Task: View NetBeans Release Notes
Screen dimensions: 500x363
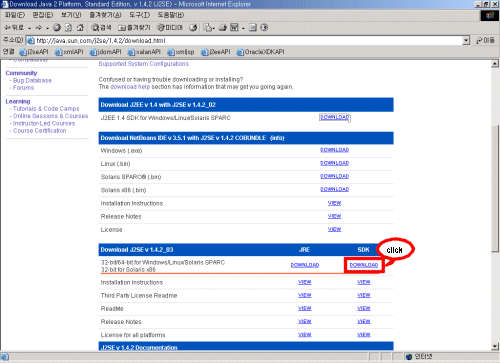Action: point(334,216)
